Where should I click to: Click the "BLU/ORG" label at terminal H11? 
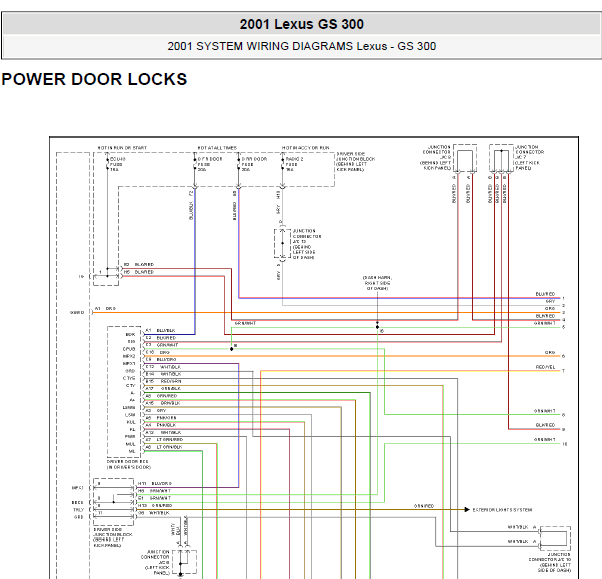pos(162,483)
